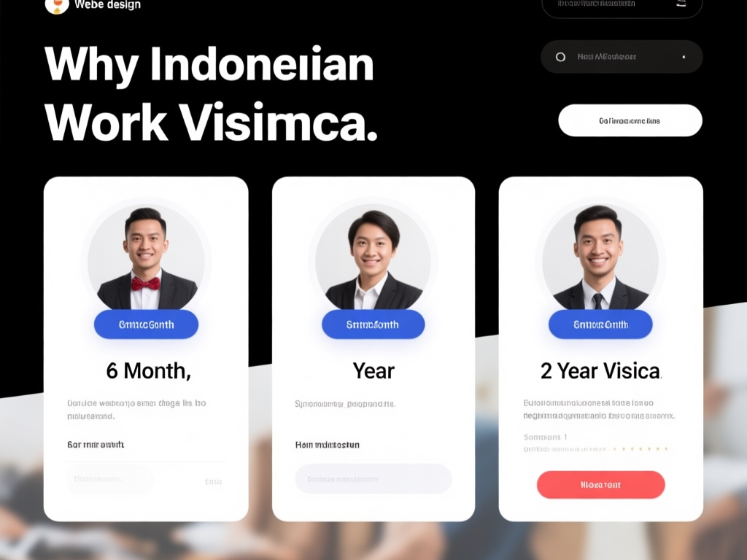
Task: Click the gray input field in the Year card
Action: pyautogui.click(x=373, y=478)
